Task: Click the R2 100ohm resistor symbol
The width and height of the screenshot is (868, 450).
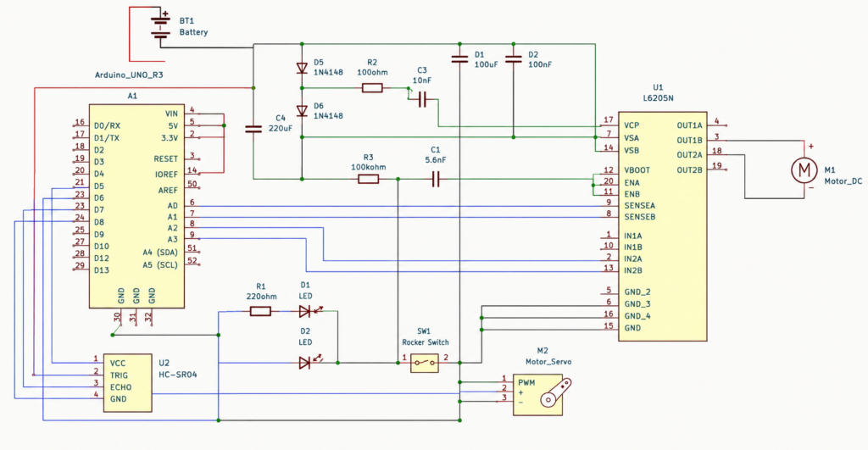Action: [372, 87]
